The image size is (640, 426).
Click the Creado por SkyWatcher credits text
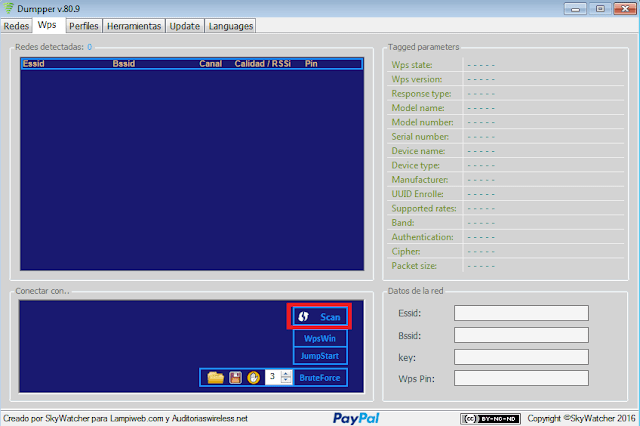coord(125,419)
